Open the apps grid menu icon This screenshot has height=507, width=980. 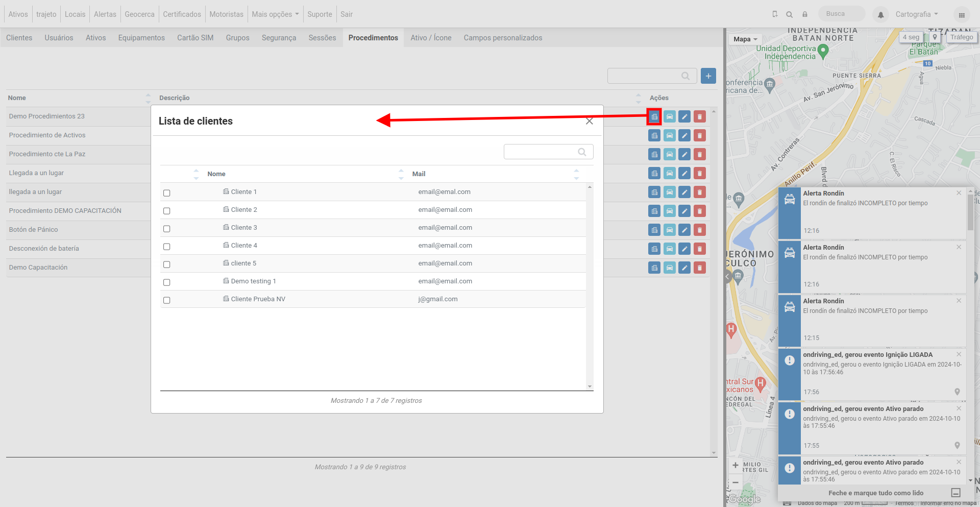coord(962,15)
